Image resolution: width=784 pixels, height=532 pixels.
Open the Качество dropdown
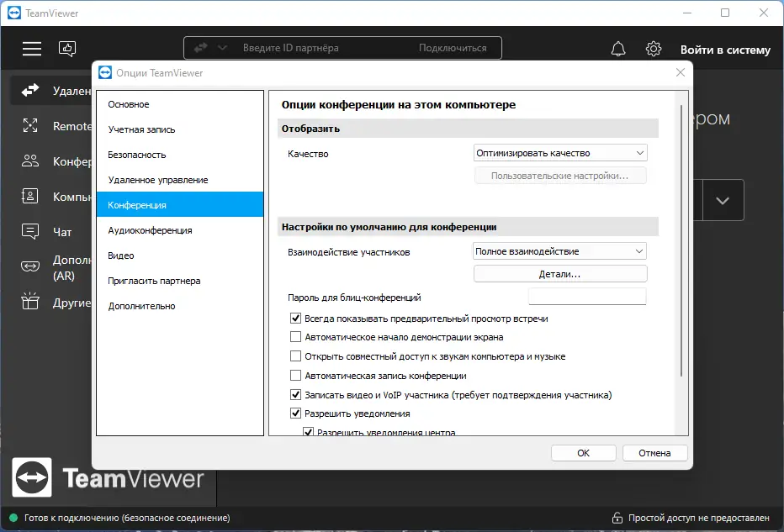pyautogui.click(x=560, y=153)
